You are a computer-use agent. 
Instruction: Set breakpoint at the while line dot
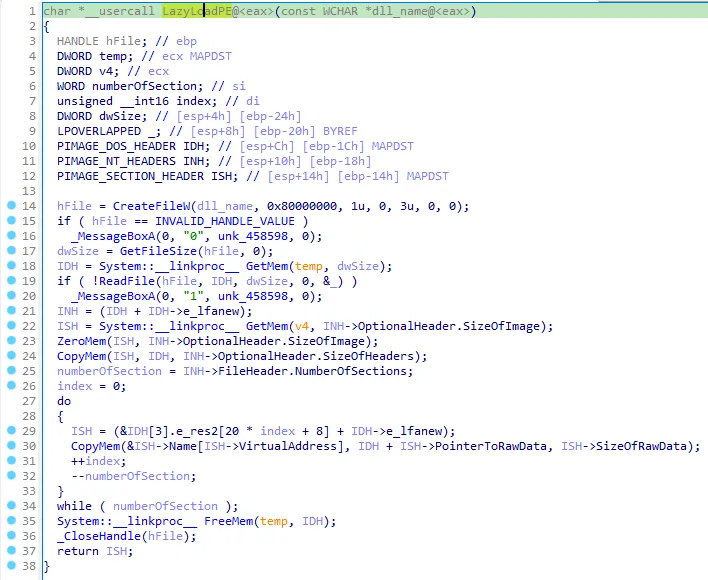point(11,506)
